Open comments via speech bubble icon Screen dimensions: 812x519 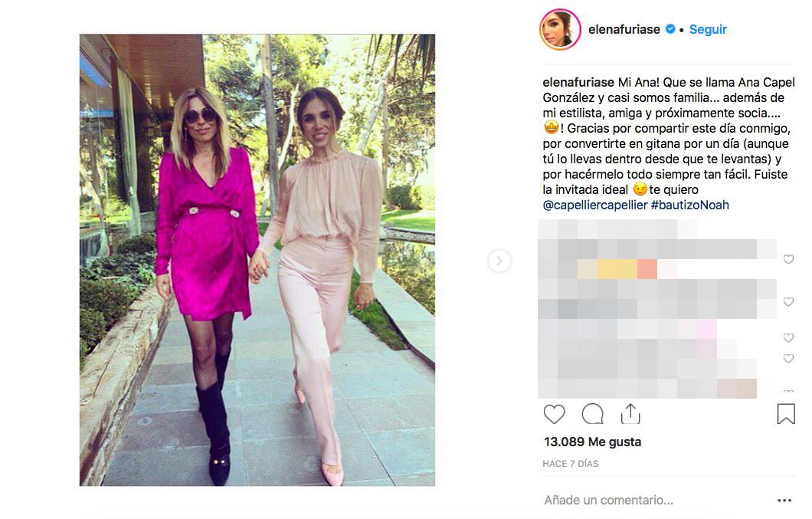592,414
